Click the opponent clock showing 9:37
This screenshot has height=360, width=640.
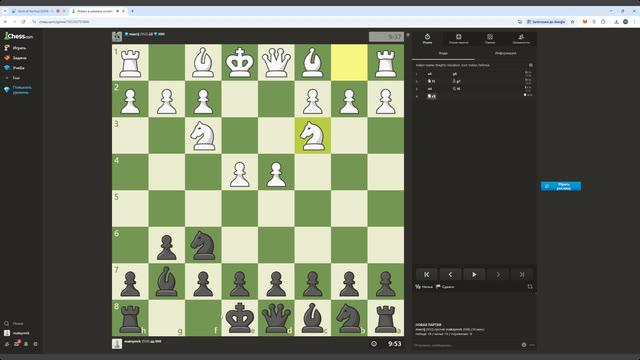(387, 37)
